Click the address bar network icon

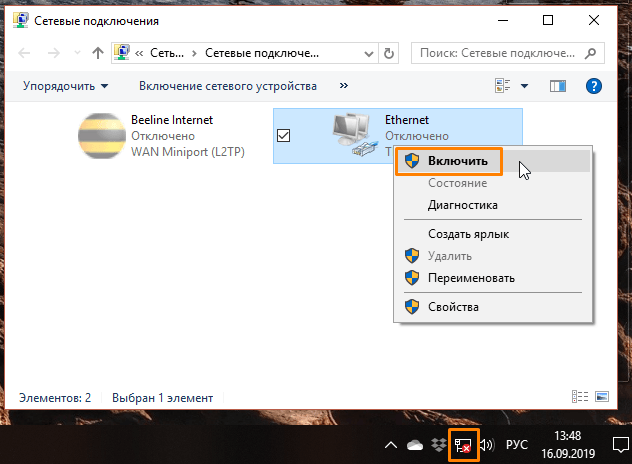point(121,52)
